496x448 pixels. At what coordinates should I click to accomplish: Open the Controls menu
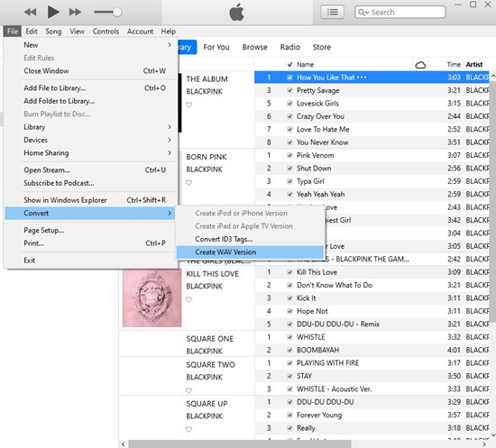pyautogui.click(x=106, y=32)
